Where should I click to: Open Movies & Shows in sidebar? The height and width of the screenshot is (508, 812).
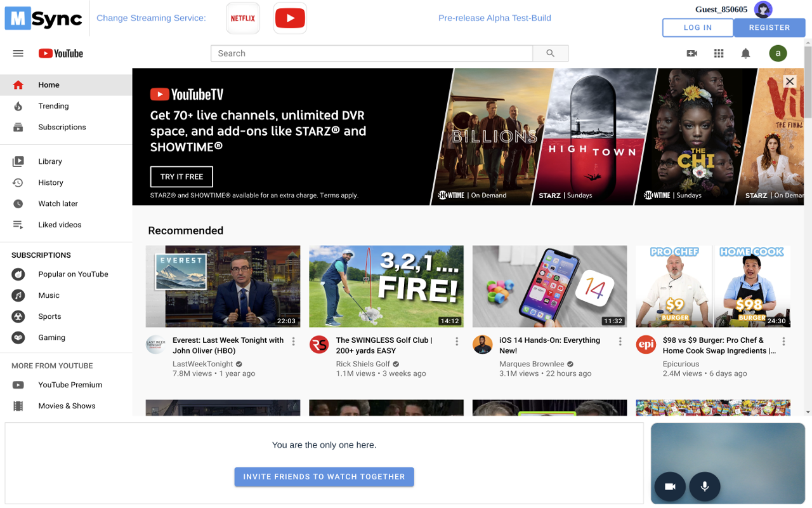click(x=66, y=406)
